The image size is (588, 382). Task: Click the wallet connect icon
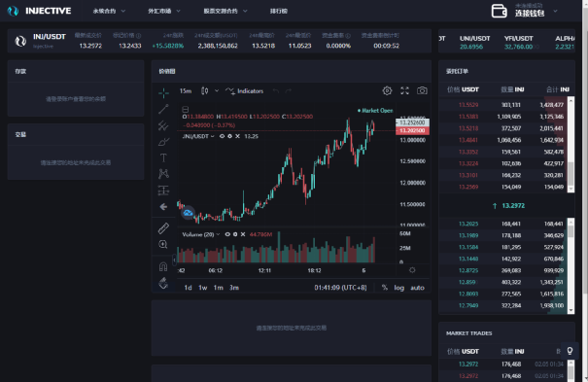coord(500,11)
